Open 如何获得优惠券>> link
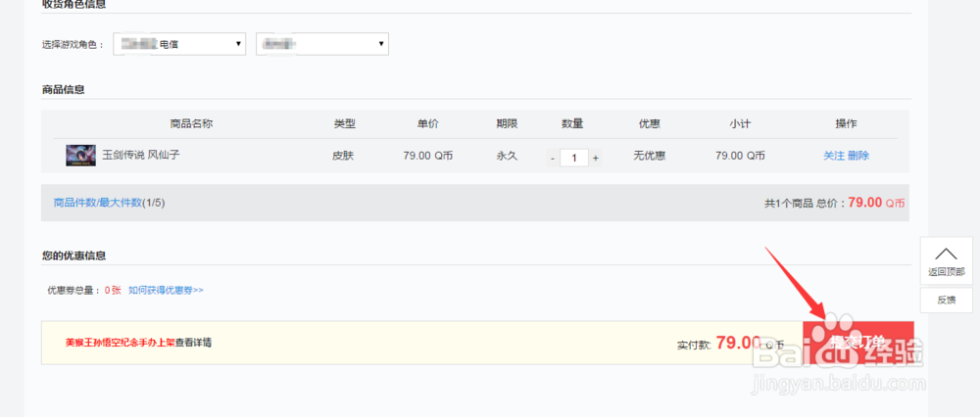Screen dimensions: 980x417 [x=166, y=290]
